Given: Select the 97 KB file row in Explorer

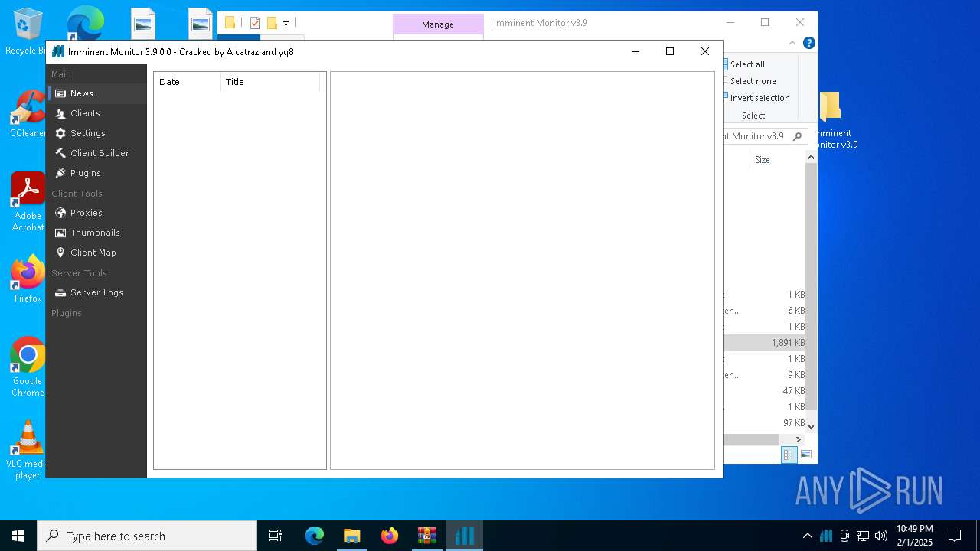Looking at the screenshot, I should 764,423.
